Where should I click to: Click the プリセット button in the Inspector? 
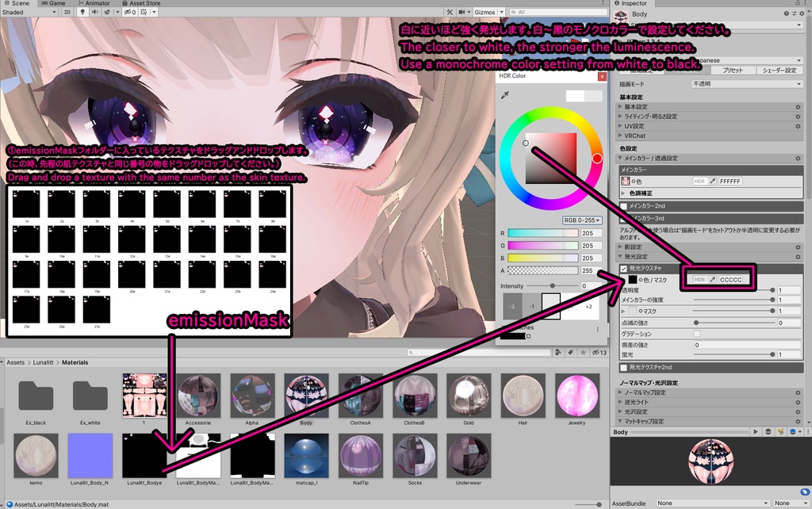click(x=733, y=71)
